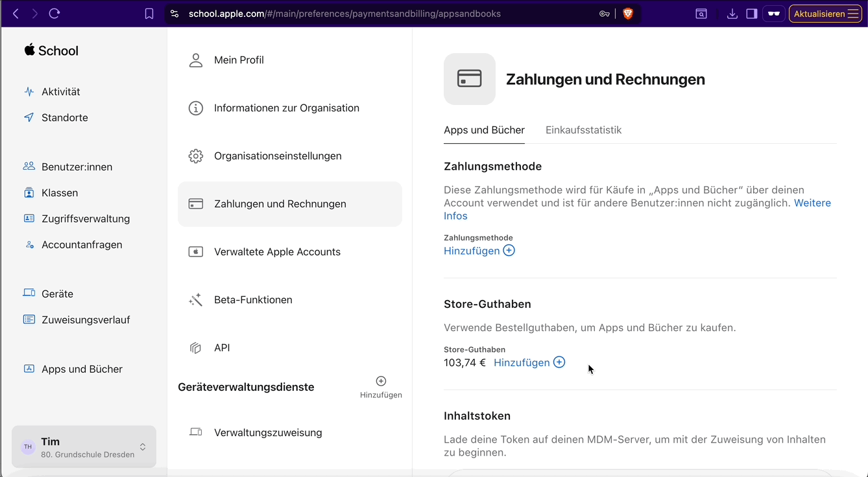This screenshot has height=477, width=868.
Task: Open the password key icon in address bar
Action: click(605, 14)
